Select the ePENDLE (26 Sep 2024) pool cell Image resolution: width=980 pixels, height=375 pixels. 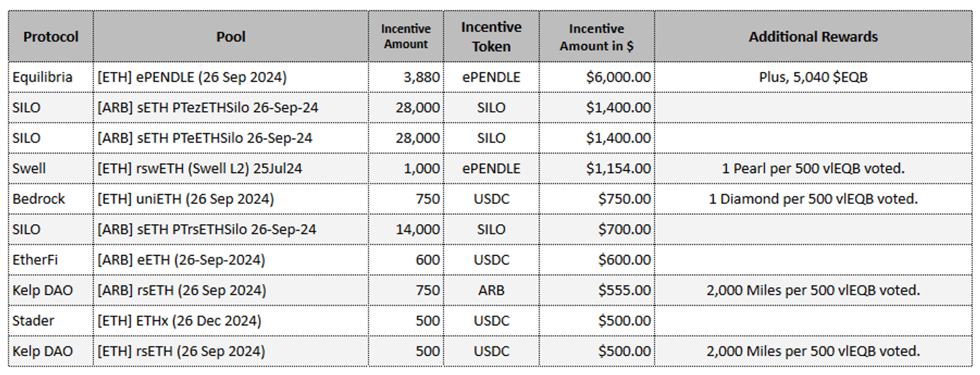[x=192, y=77]
